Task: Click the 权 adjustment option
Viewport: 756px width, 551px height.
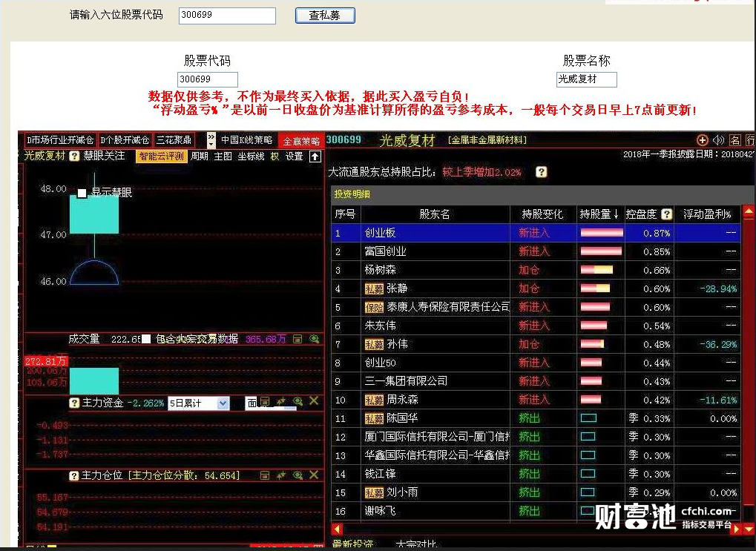Action: 275,156
